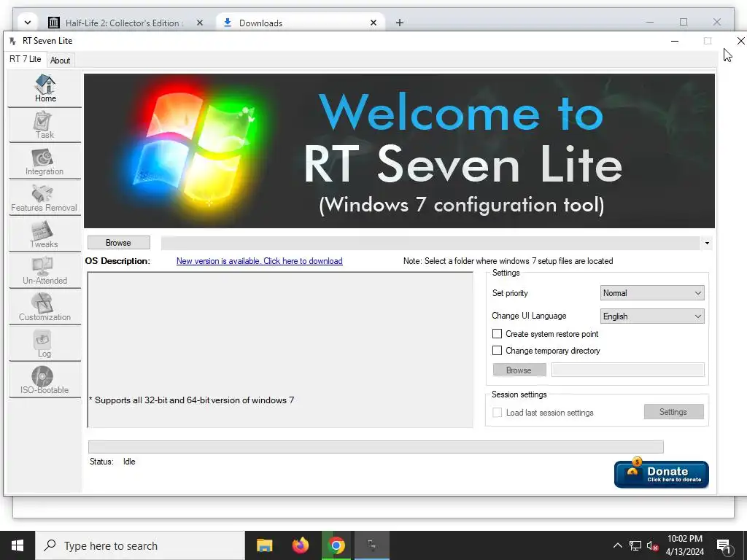Screen dimensions: 747x560
Task: Minimize the RT Seven Lite window
Action: (x=675, y=41)
